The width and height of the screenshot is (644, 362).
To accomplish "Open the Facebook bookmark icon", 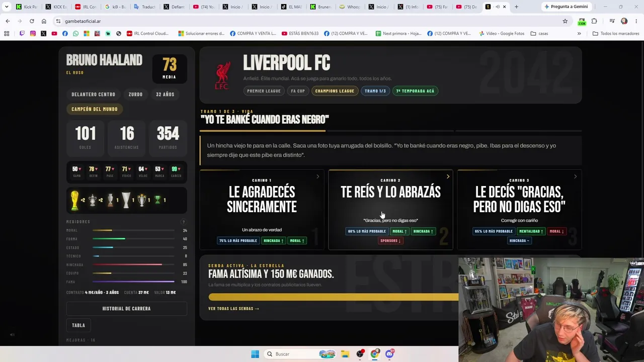I will coord(65,34).
